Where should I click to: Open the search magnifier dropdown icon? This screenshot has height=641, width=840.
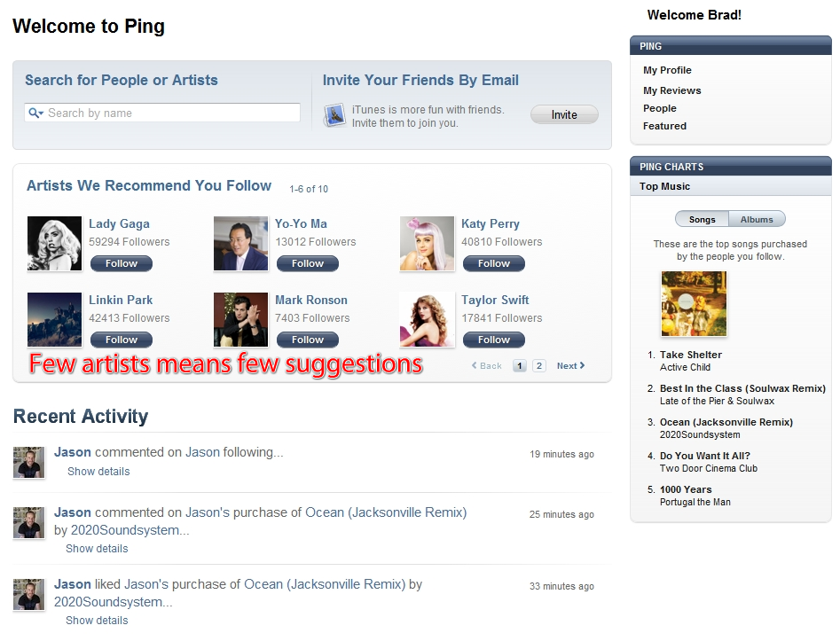(35, 113)
